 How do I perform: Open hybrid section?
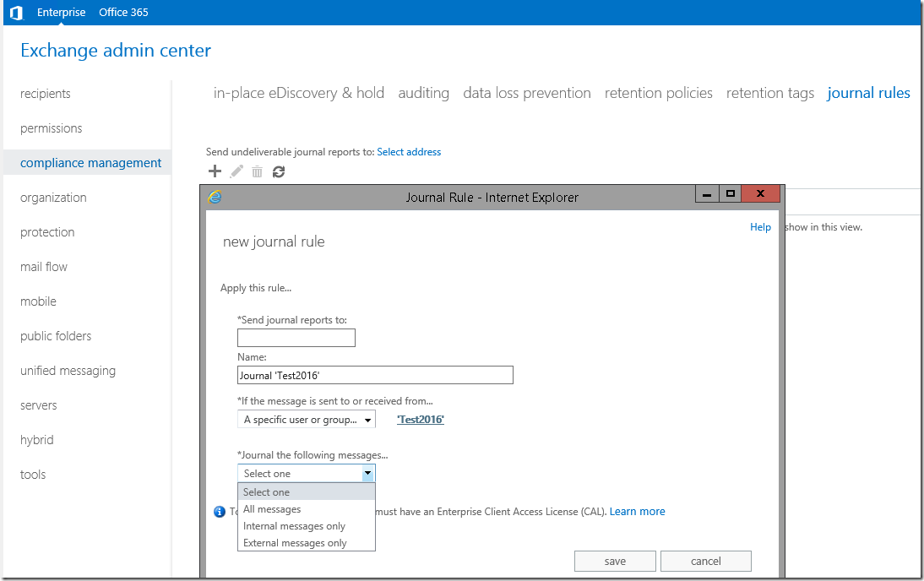[36, 440]
